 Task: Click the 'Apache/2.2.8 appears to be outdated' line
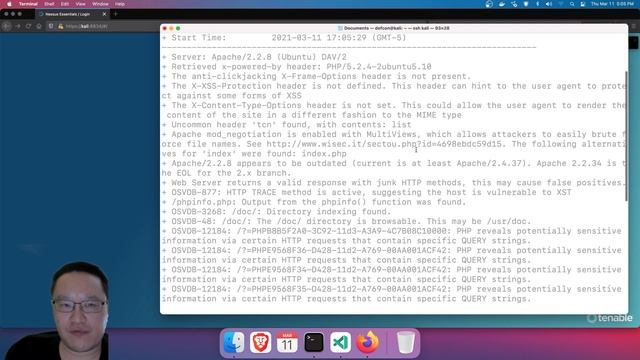(x=394, y=168)
